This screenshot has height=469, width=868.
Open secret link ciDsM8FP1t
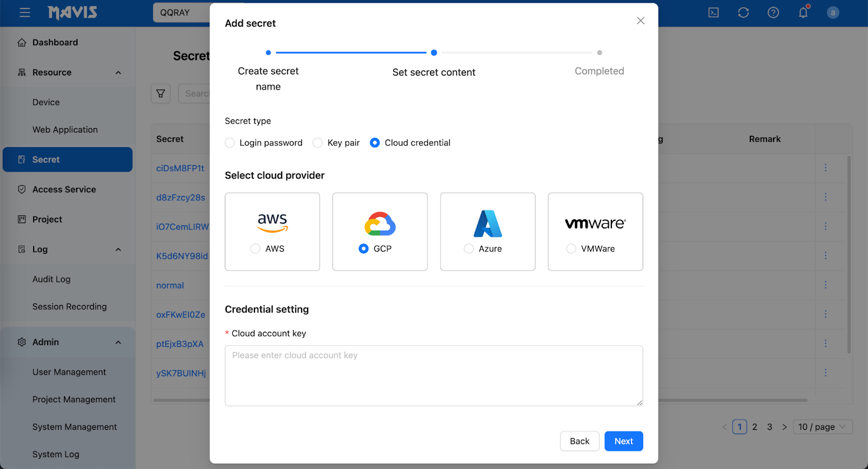tap(180, 168)
